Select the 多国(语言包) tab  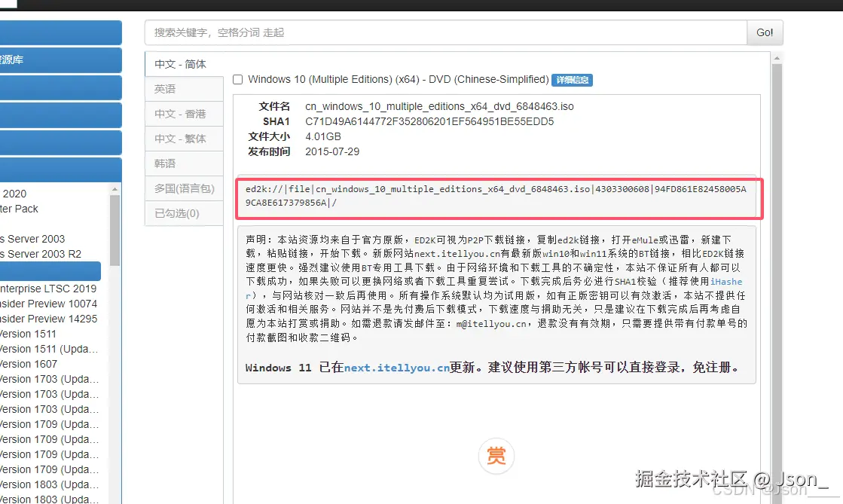coord(184,188)
